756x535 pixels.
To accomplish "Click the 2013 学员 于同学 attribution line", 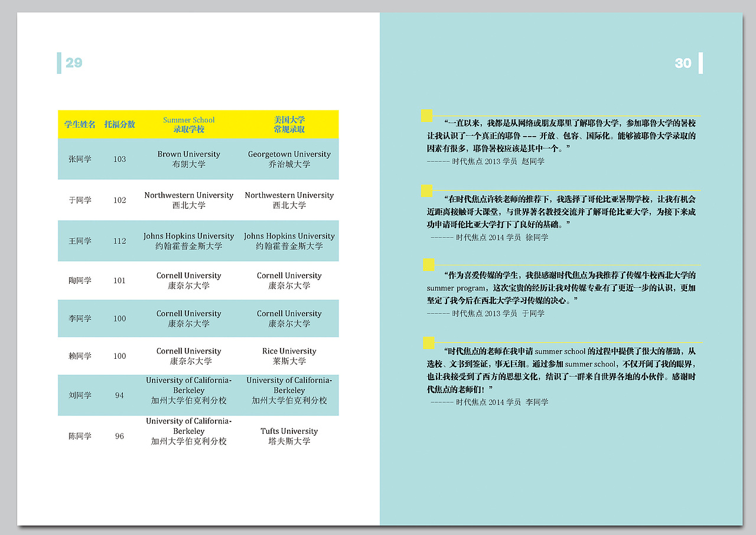I will click(485, 313).
